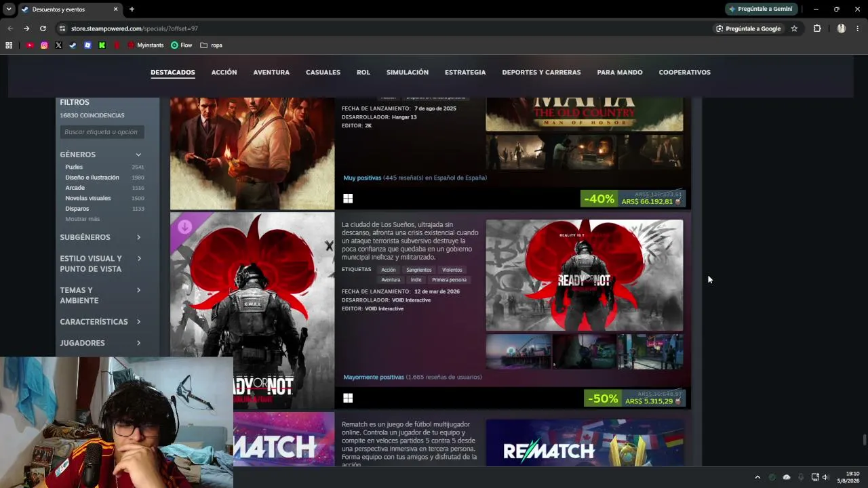Open the Myinstants bookmark
Screen dimensions: 868x488
(146, 45)
